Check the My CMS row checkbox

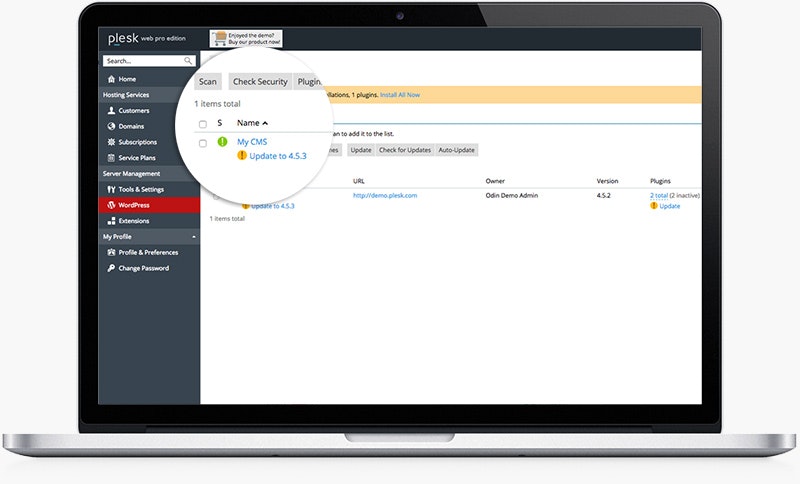203,143
